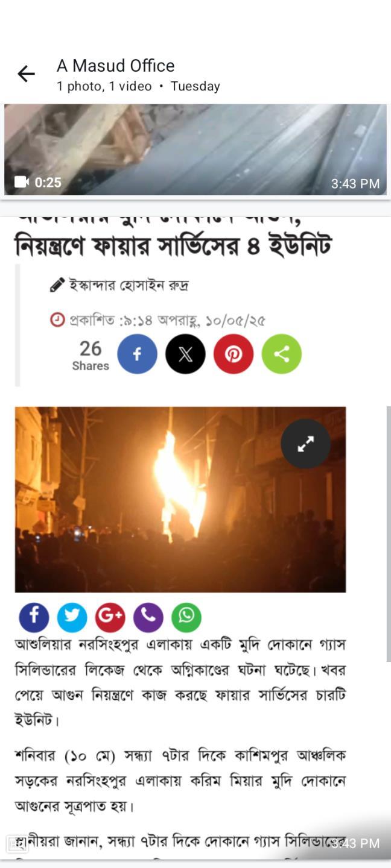Image resolution: width=391 pixels, height=868 pixels.
Task: Open the fire incident photo
Action: (x=180, y=499)
